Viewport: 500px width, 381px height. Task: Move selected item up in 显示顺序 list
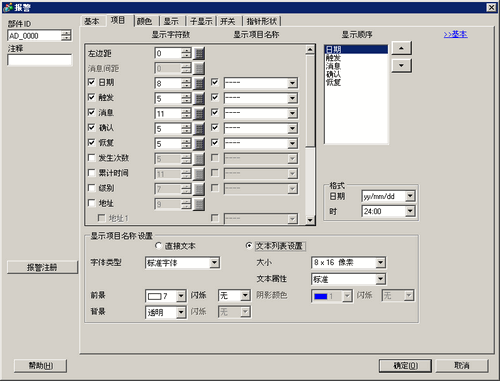pos(401,48)
